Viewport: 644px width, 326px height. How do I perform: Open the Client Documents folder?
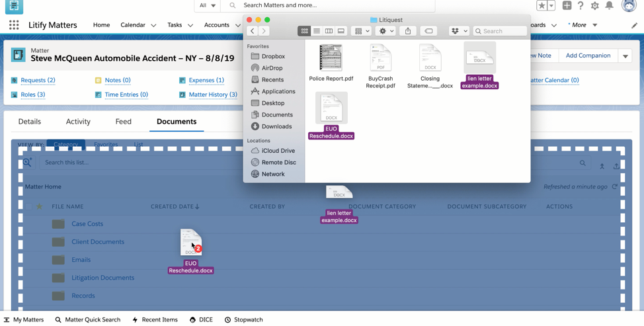98,242
